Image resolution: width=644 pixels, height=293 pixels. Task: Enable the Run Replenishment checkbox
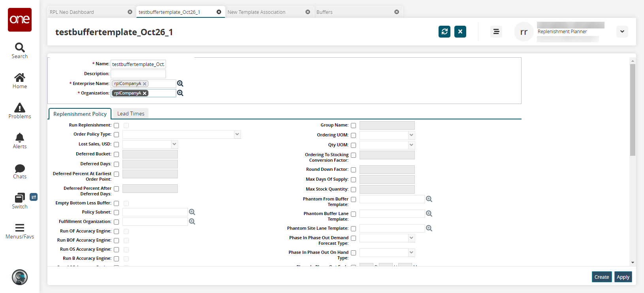coord(117,126)
